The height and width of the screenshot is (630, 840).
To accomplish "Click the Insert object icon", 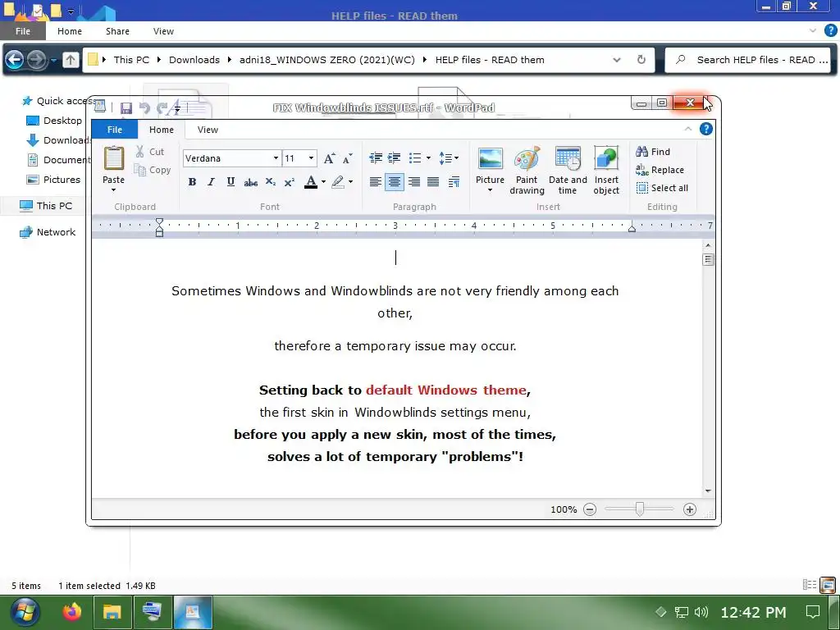I will pos(606,158).
